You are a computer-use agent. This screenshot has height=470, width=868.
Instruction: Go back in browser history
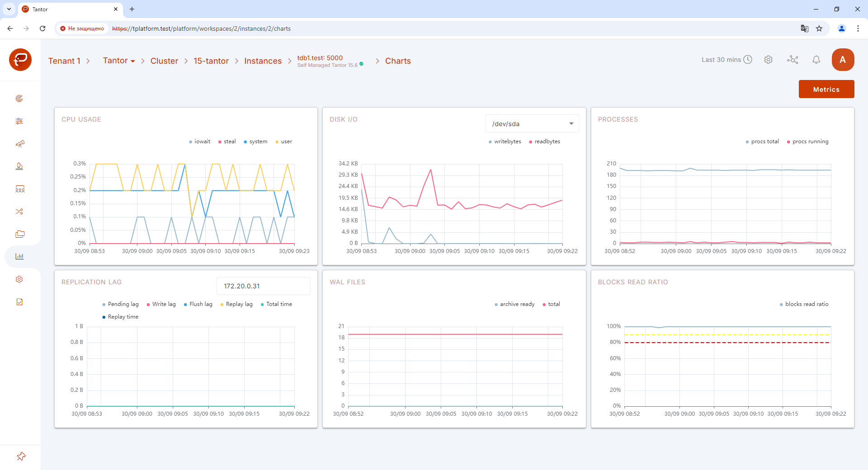[10, 28]
